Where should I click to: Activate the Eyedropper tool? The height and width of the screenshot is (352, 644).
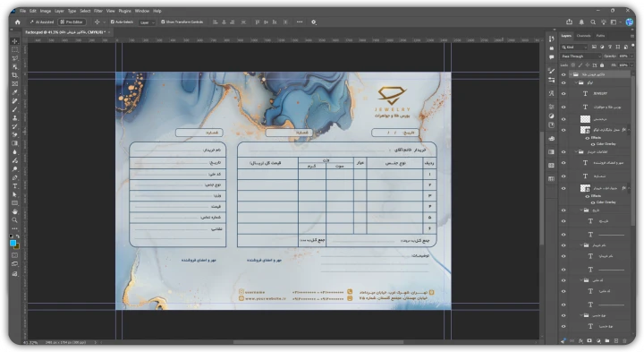pos(15,92)
